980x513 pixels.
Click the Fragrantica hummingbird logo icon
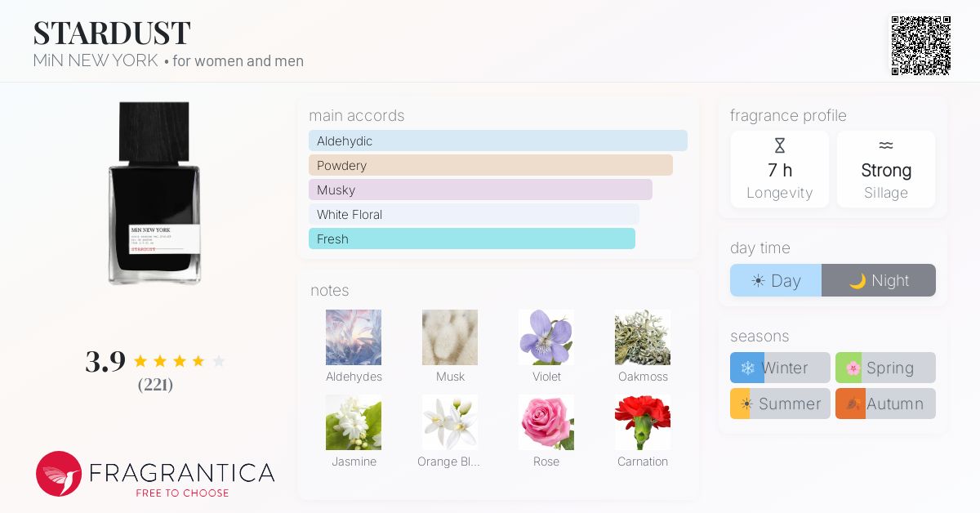[59, 474]
